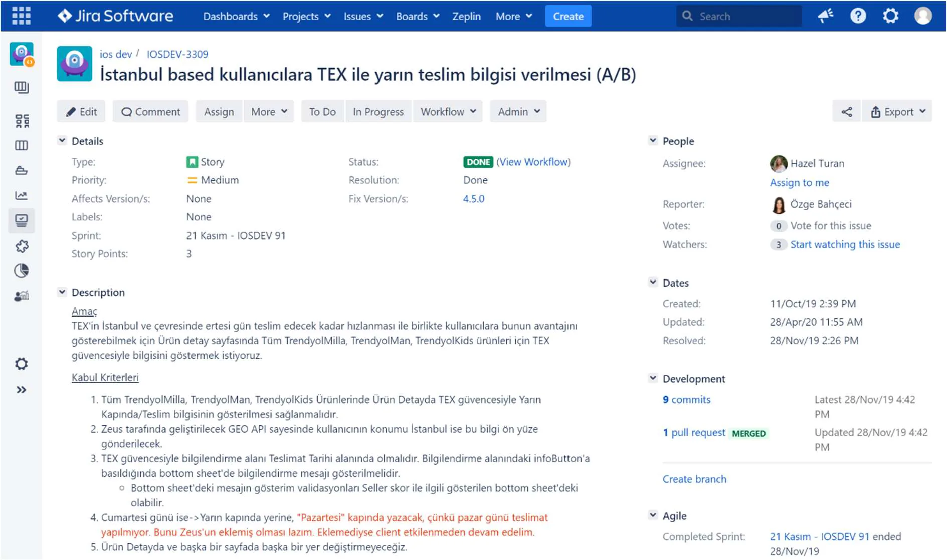Open the More actions dropdown in issue toolbar
947x560 pixels.
269,112
